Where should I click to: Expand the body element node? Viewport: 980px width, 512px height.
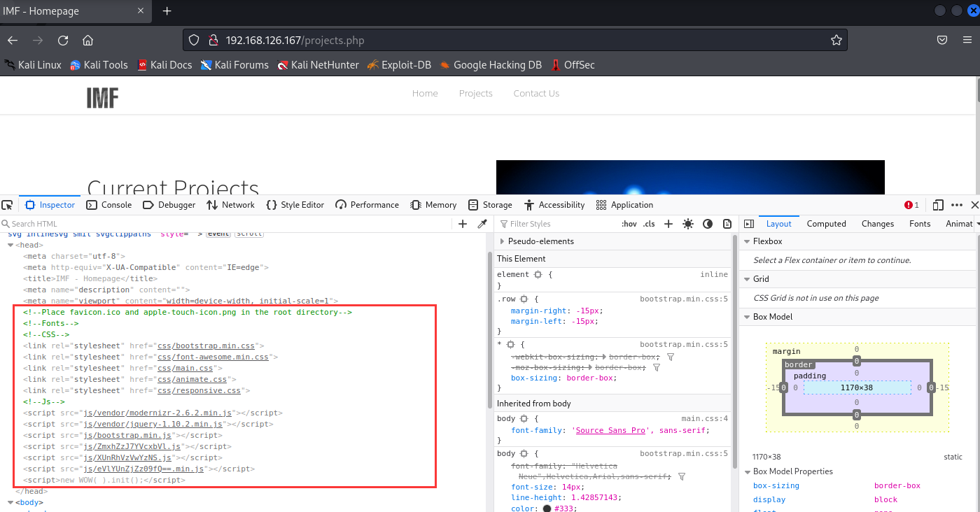(x=10, y=502)
